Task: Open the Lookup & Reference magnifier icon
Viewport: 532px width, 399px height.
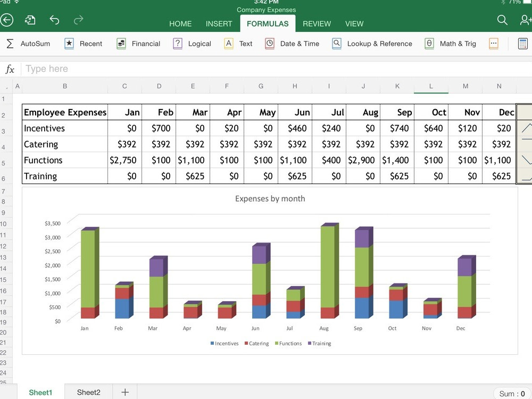Action: pos(337,44)
